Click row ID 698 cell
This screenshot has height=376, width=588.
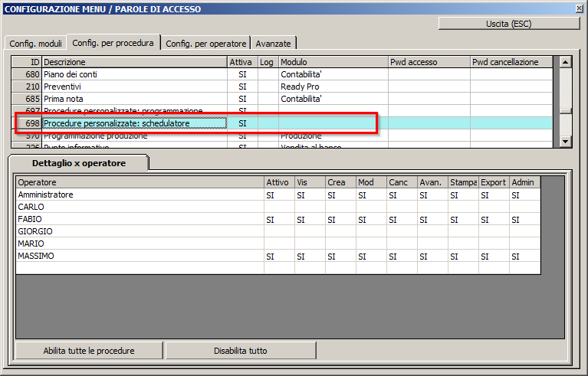pyautogui.click(x=27, y=123)
